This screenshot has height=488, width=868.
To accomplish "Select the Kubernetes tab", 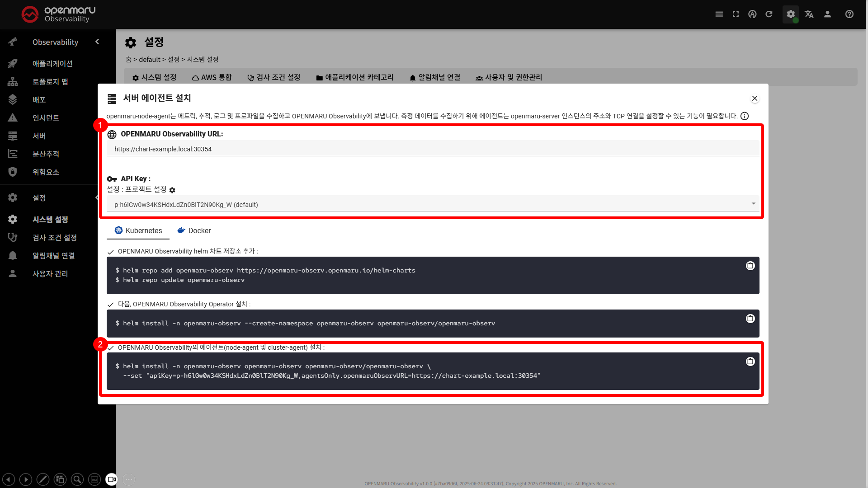I will click(x=138, y=230).
